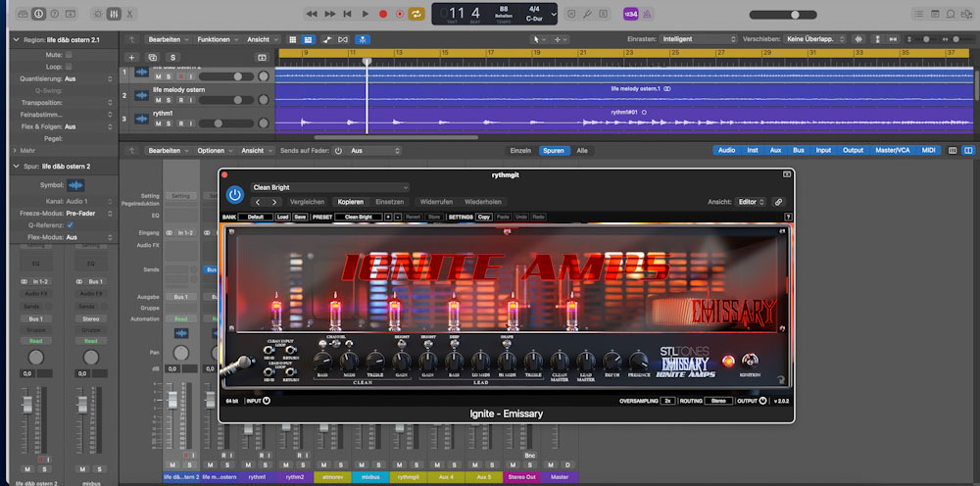Image resolution: width=980 pixels, height=486 pixels.
Task: Open the Browsers icon in the control bar
Action: [x=967, y=14]
